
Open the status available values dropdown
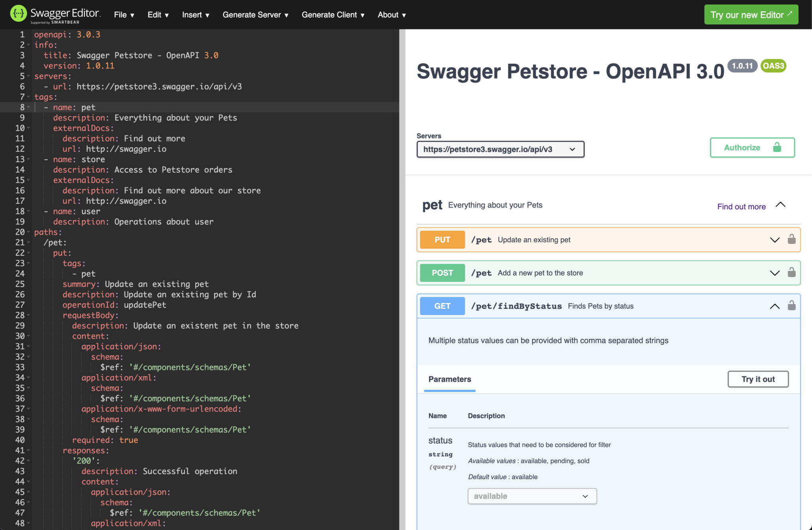(532, 496)
